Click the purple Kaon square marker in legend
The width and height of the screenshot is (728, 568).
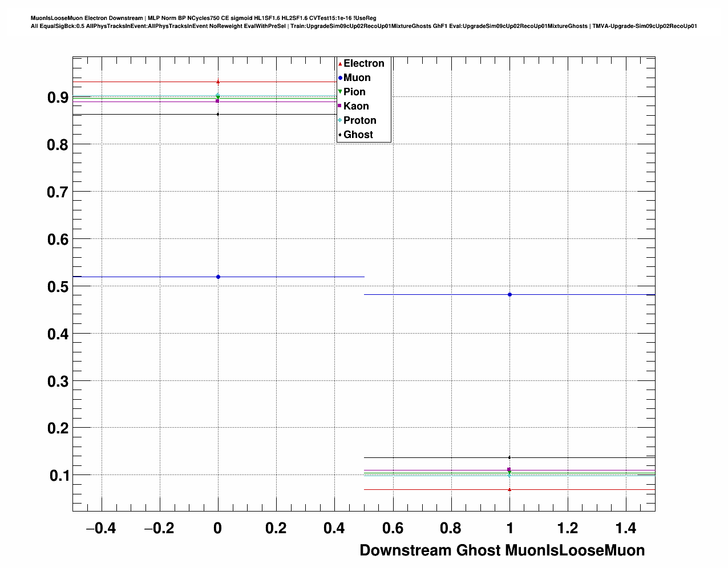click(x=340, y=106)
